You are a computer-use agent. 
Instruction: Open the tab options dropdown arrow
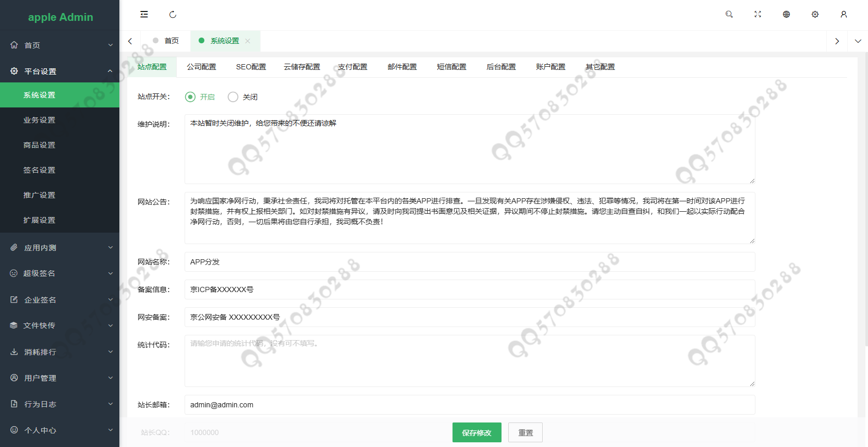858,41
